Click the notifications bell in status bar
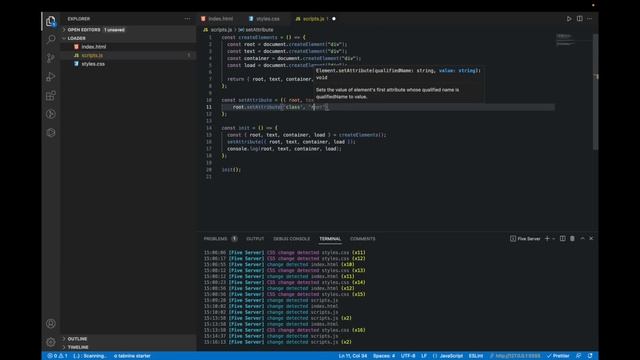The image size is (640, 360). point(590,356)
